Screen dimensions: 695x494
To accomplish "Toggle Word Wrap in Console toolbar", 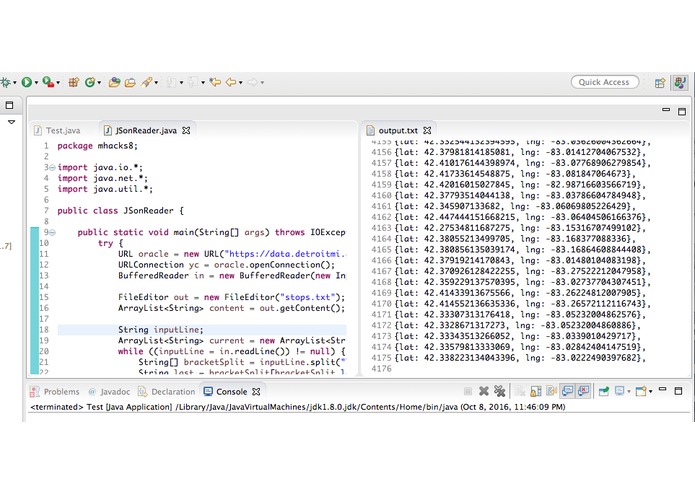I will [552, 391].
